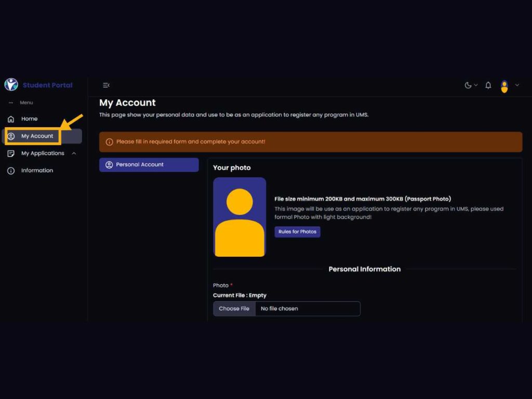
Task: Collapse the sidebar with the hamburger icon
Action: click(106, 85)
